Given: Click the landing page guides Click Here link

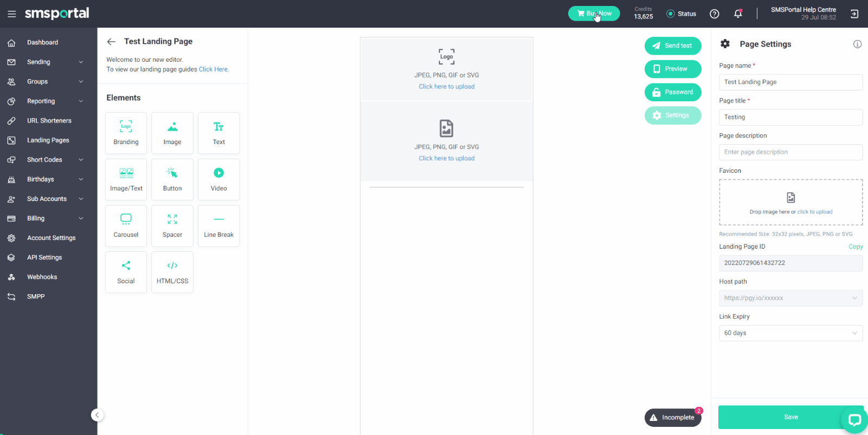Looking at the screenshot, I should [214, 69].
